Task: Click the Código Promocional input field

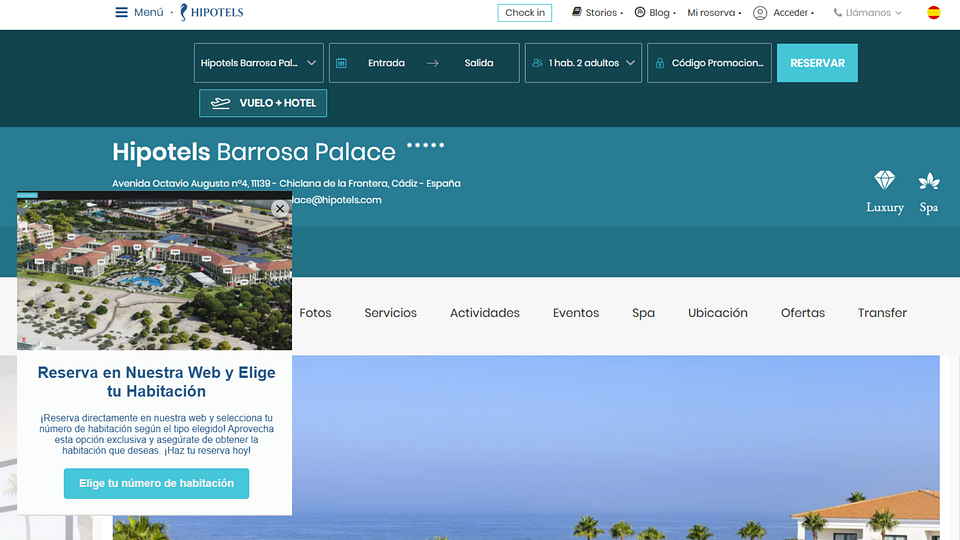Action: [x=709, y=63]
